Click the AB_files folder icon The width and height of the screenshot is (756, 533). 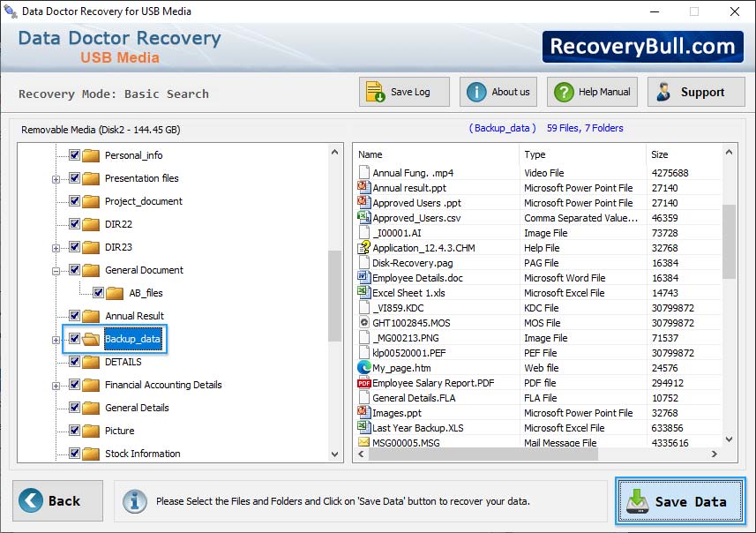pyautogui.click(x=115, y=293)
